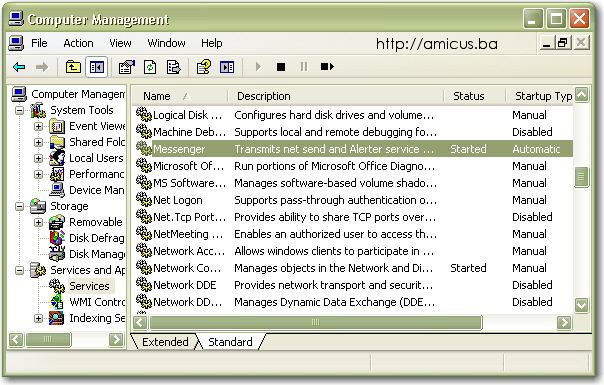Viewport: 604px width, 385px height.
Task: Sort by the Name column header
Action: [x=180, y=96]
